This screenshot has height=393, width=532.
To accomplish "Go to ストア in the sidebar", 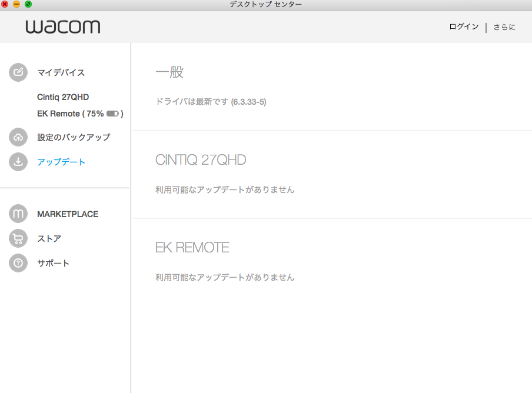I will [49, 239].
